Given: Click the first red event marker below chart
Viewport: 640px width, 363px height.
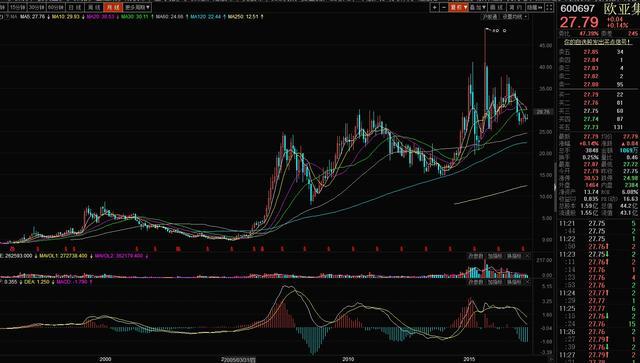Looking at the screenshot, I should [12, 248].
